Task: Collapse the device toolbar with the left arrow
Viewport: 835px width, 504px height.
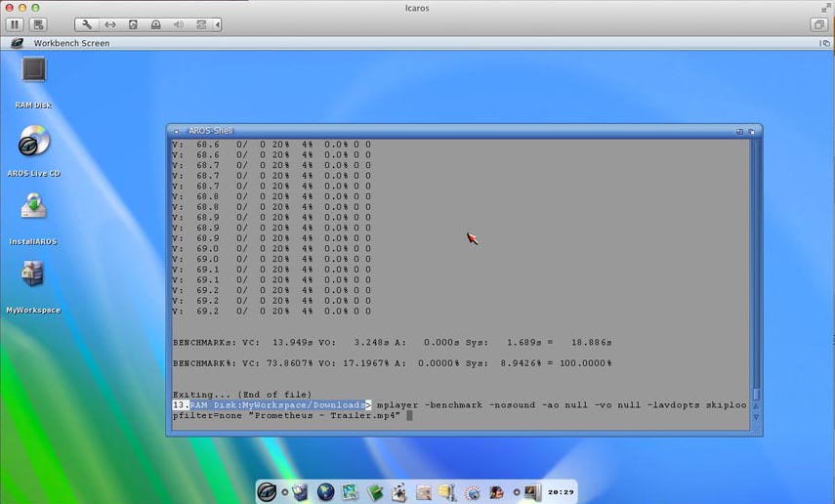Action: coord(217,24)
